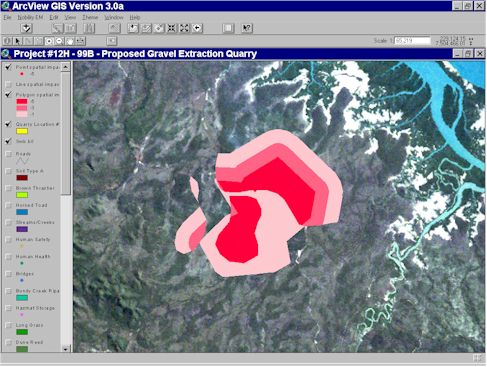
Task: Turn on Brown Thrasher theme checkbox
Action: pyautogui.click(x=8, y=188)
